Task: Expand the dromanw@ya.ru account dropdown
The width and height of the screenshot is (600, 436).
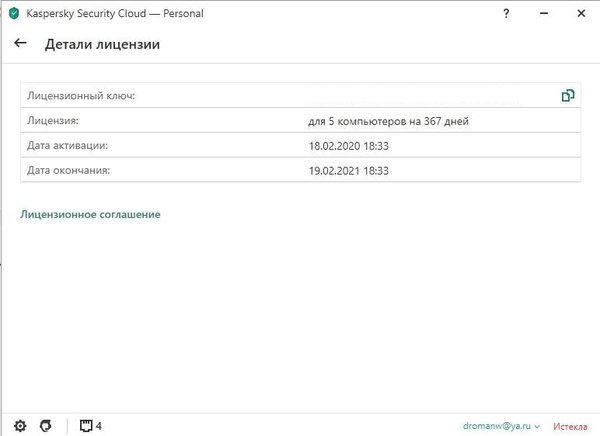Action: [x=501, y=426]
